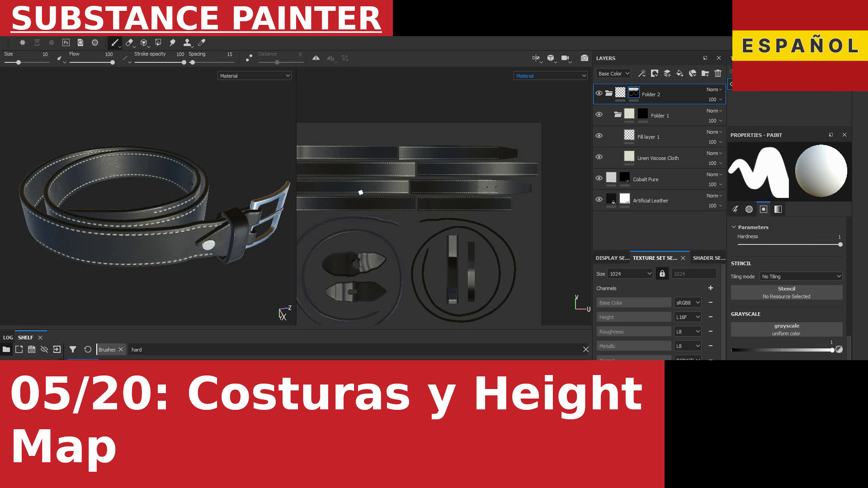The image size is (868, 488).
Task: Switch to the Log tab
Action: (x=8, y=338)
